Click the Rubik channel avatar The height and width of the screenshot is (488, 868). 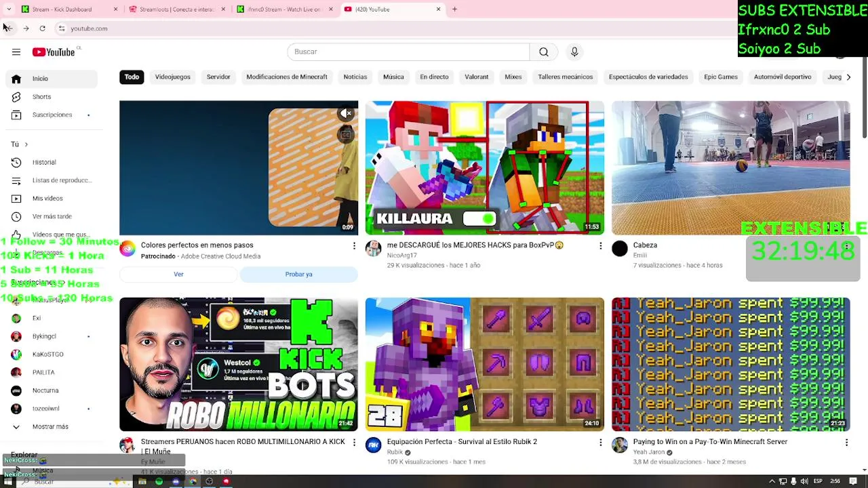click(x=374, y=445)
